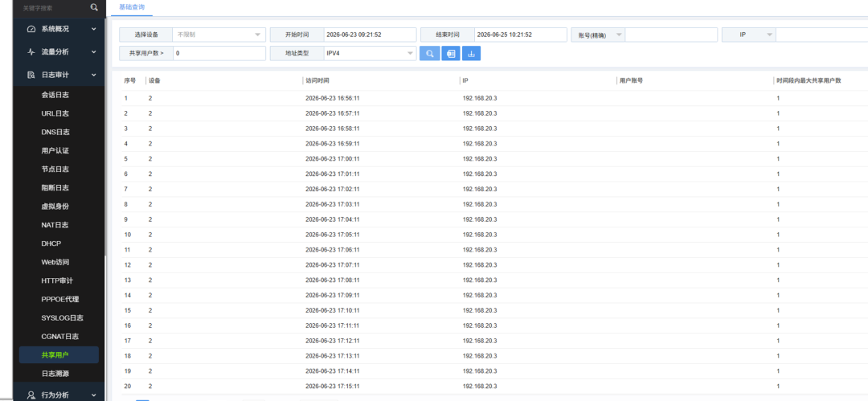The image size is (868, 401).
Task: Open 虚拟身份 in the sidebar
Action: (55, 206)
